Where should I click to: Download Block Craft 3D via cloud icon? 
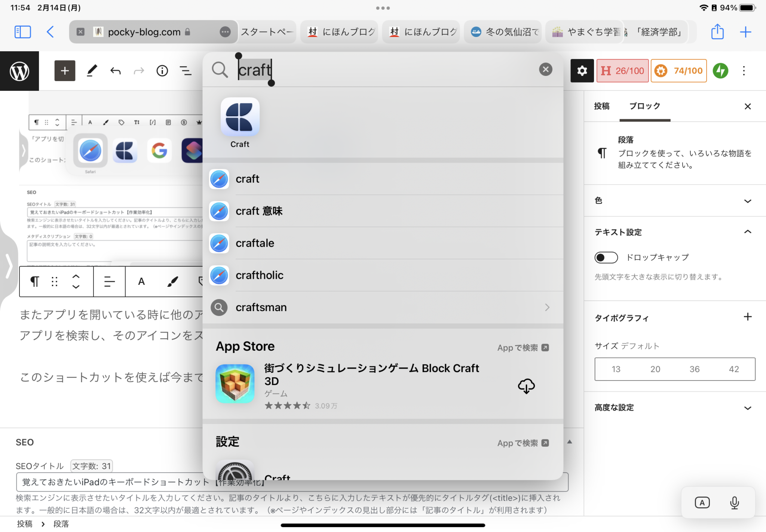click(526, 386)
